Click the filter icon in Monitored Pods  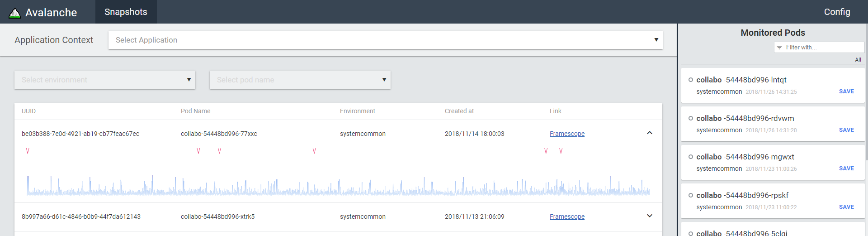pyautogui.click(x=779, y=48)
